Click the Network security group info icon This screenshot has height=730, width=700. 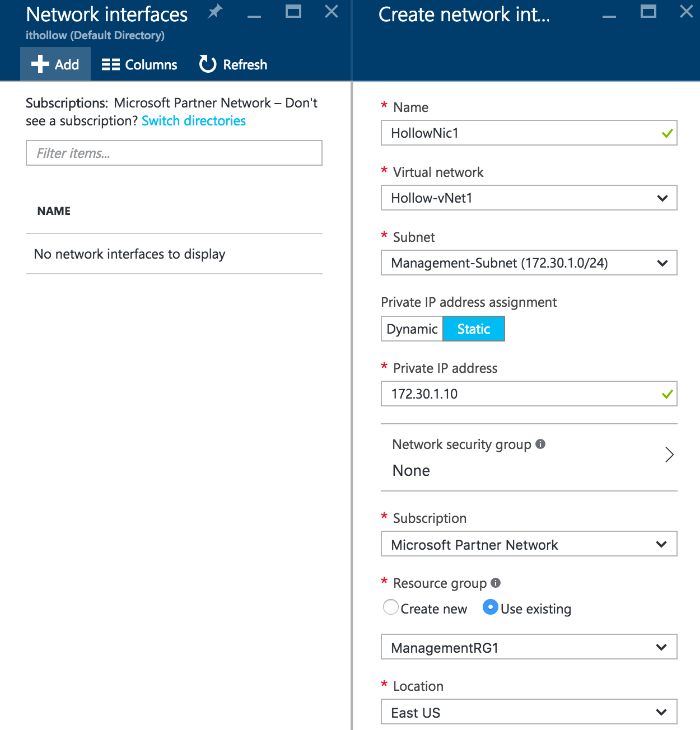click(540, 444)
